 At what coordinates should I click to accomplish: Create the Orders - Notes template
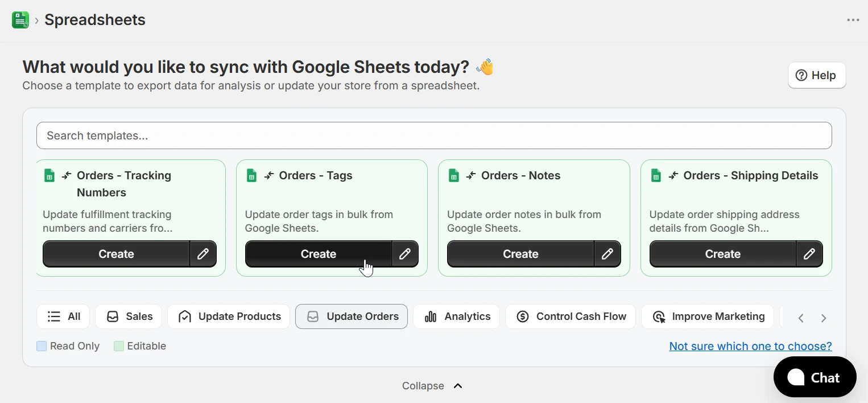click(x=520, y=254)
